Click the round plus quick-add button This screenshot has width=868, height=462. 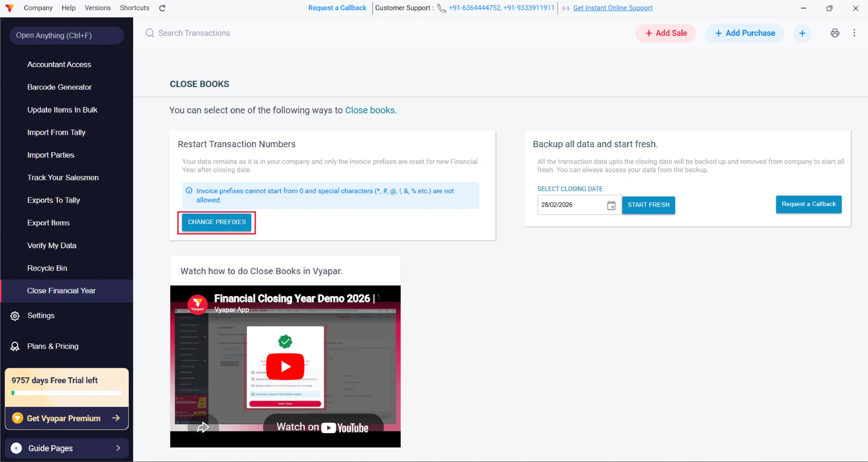(802, 33)
